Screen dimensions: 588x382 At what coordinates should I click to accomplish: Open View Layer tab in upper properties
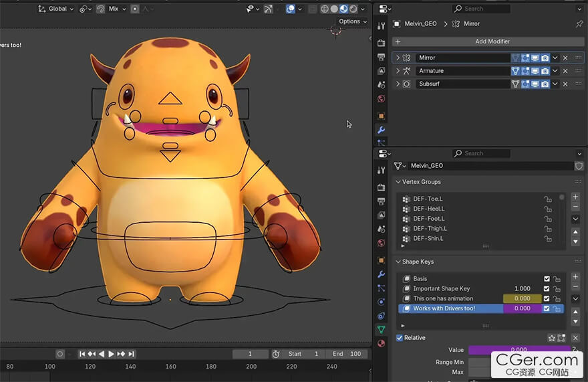click(x=381, y=71)
